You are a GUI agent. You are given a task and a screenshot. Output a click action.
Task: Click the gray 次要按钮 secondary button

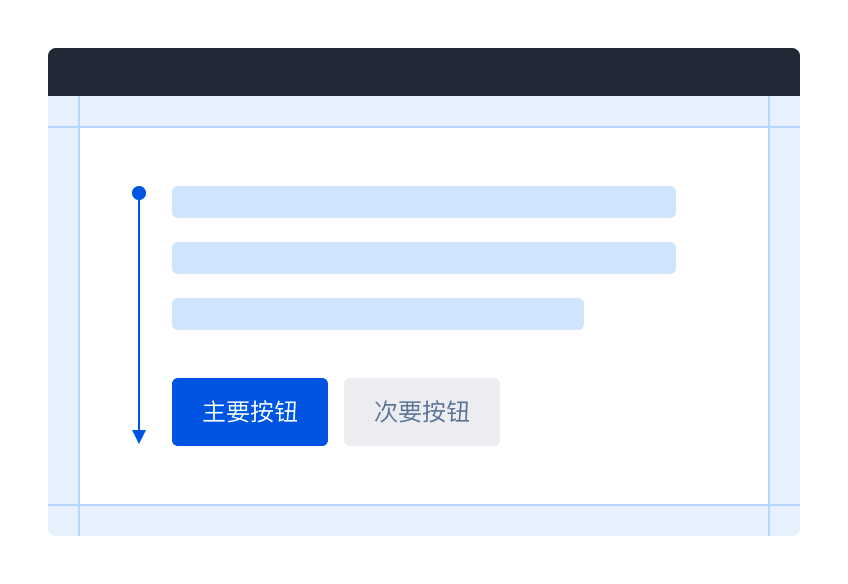click(422, 412)
